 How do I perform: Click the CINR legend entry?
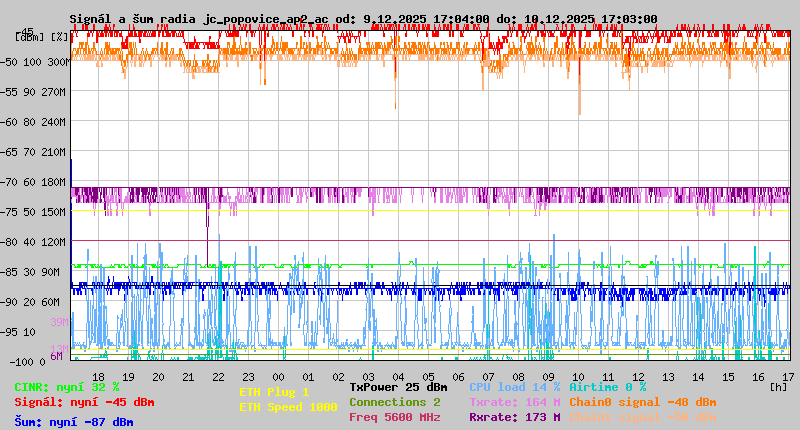[66, 387]
